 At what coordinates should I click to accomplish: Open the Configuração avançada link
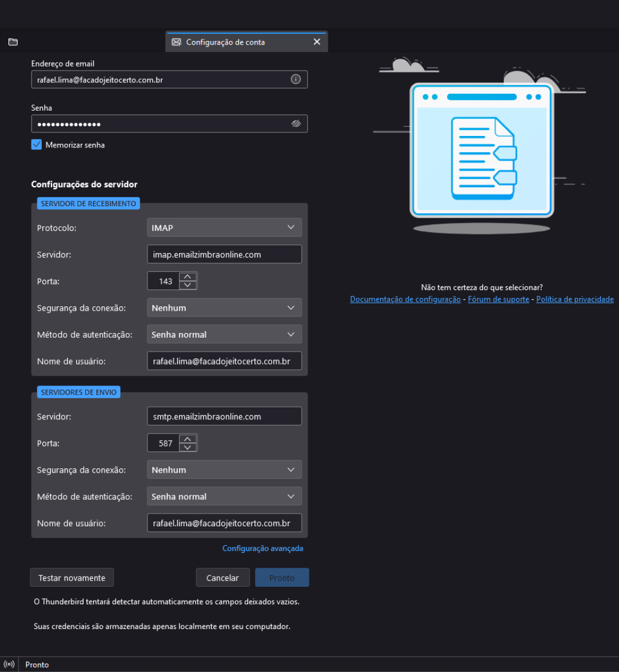point(262,548)
